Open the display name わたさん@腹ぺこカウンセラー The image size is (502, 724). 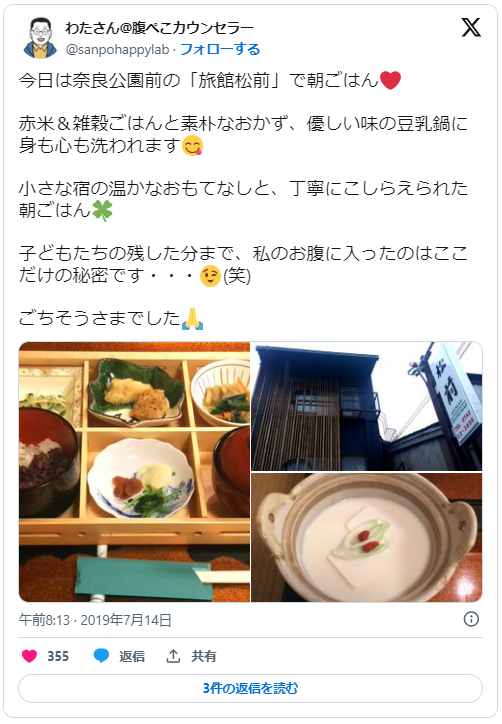(x=159, y=28)
